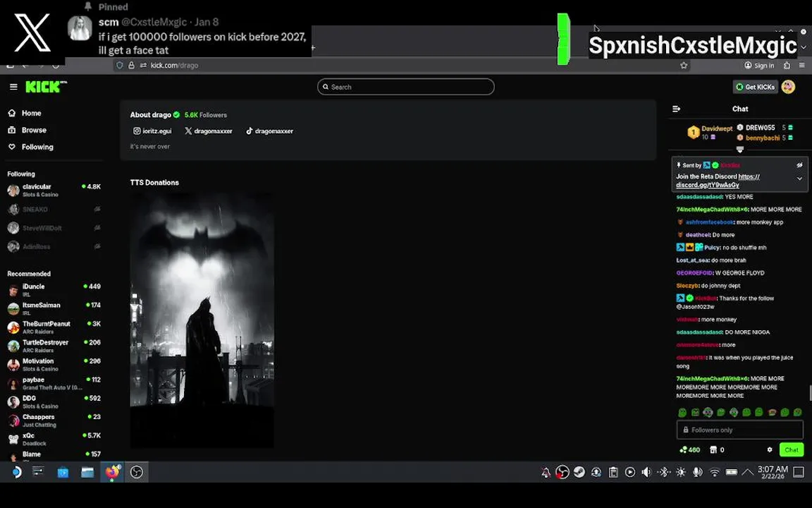
Task: Open the browser extensions icon
Action: pos(787,66)
